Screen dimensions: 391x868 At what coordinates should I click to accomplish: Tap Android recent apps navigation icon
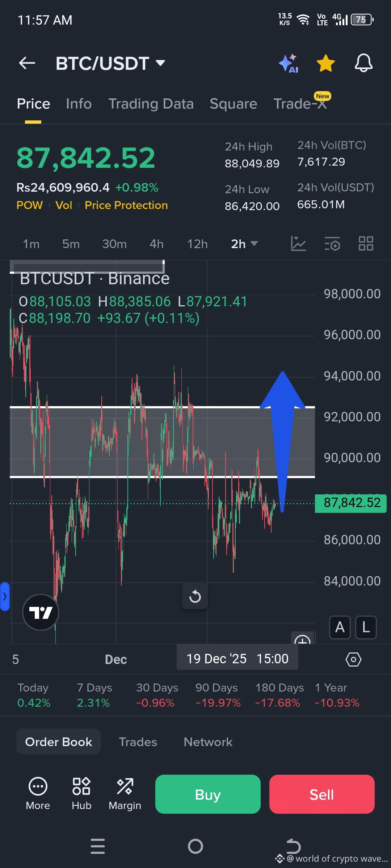98,846
